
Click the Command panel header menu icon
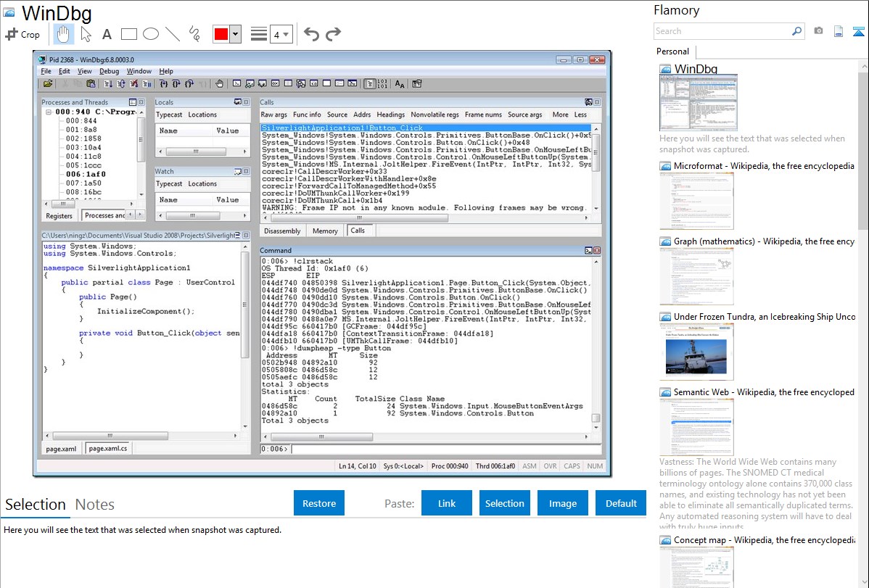[x=588, y=250]
